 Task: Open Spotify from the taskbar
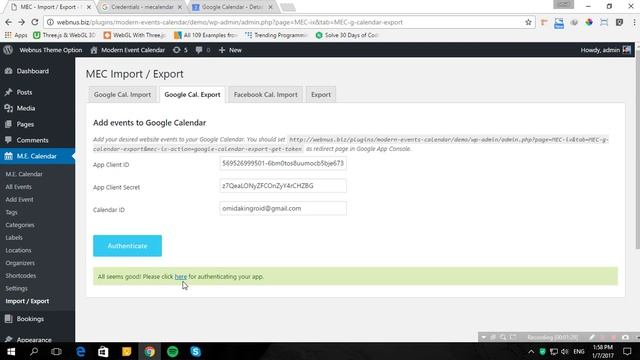click(x=173, y=351)
